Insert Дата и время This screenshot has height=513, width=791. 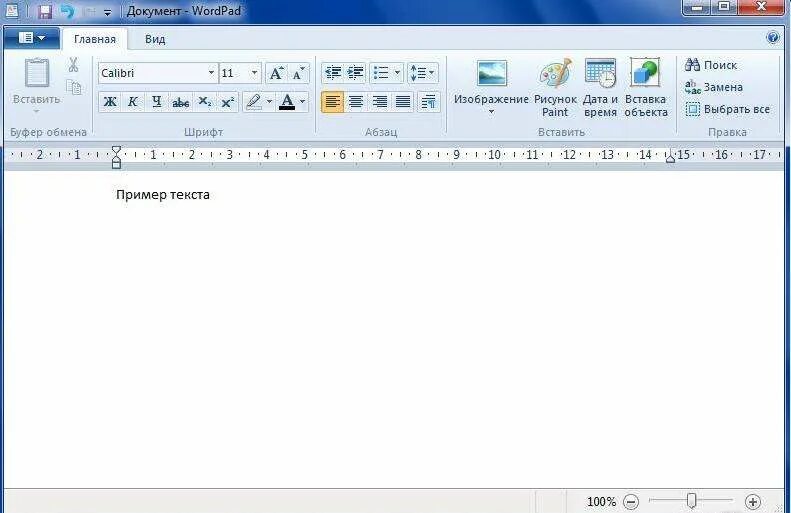600,88
